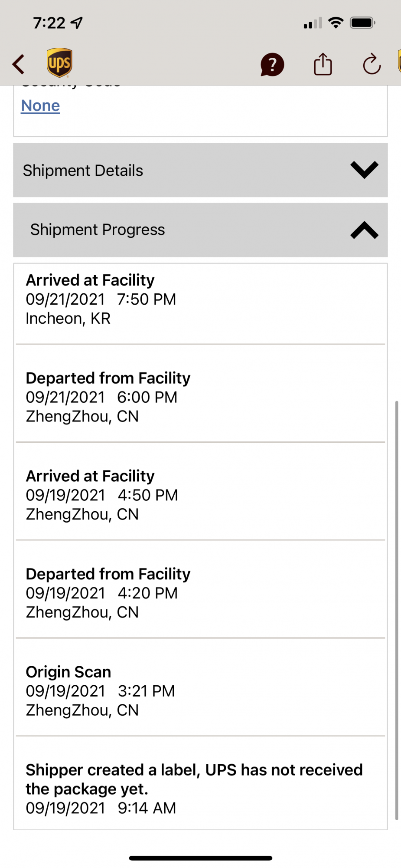Open the help question mark icon
This screenshot has height=868, width=401.
[x=272, y=65]
